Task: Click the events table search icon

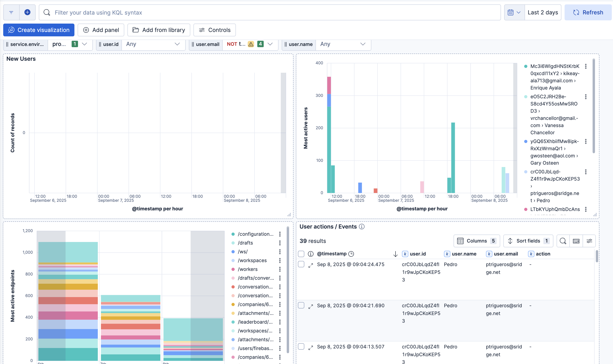Action: tap(563, 241)
